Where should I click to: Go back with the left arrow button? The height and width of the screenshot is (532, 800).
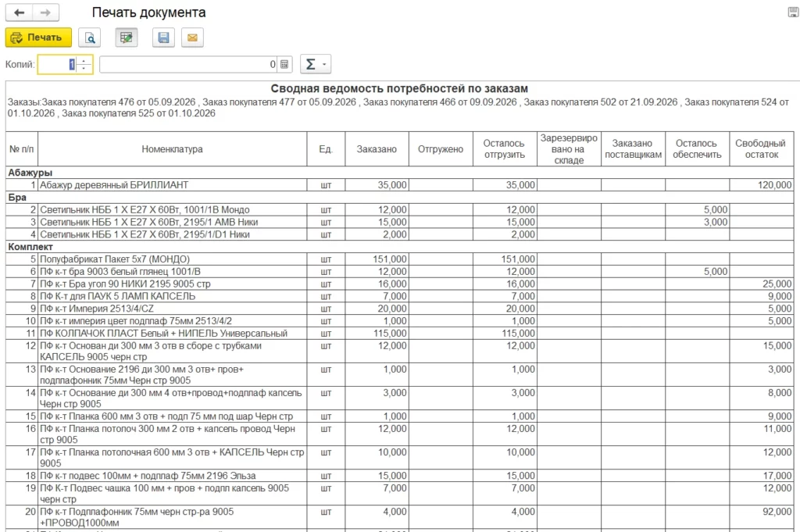pos(20,12)
